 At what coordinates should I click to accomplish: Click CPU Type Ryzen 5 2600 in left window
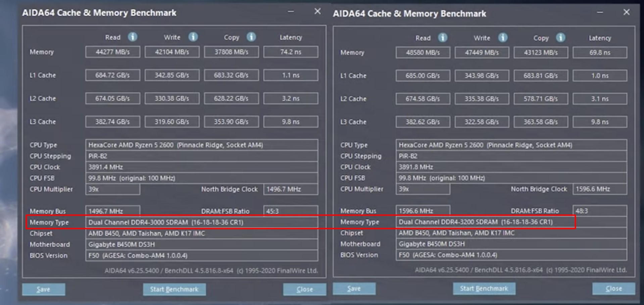[202, 145]
